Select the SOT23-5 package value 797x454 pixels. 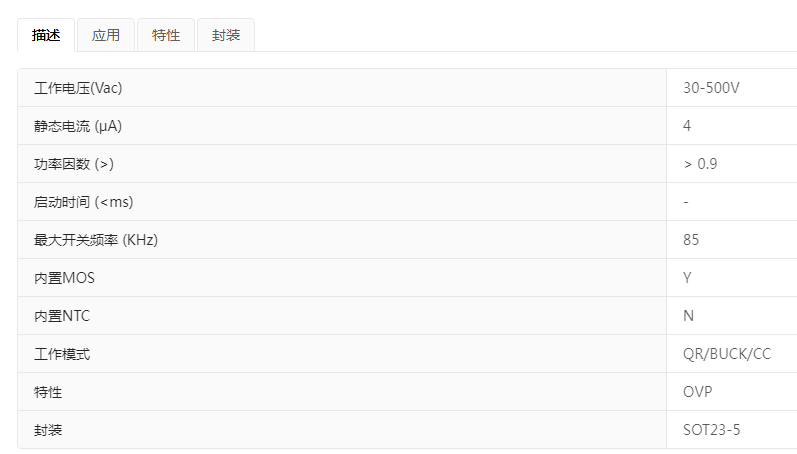click(712, 430)
